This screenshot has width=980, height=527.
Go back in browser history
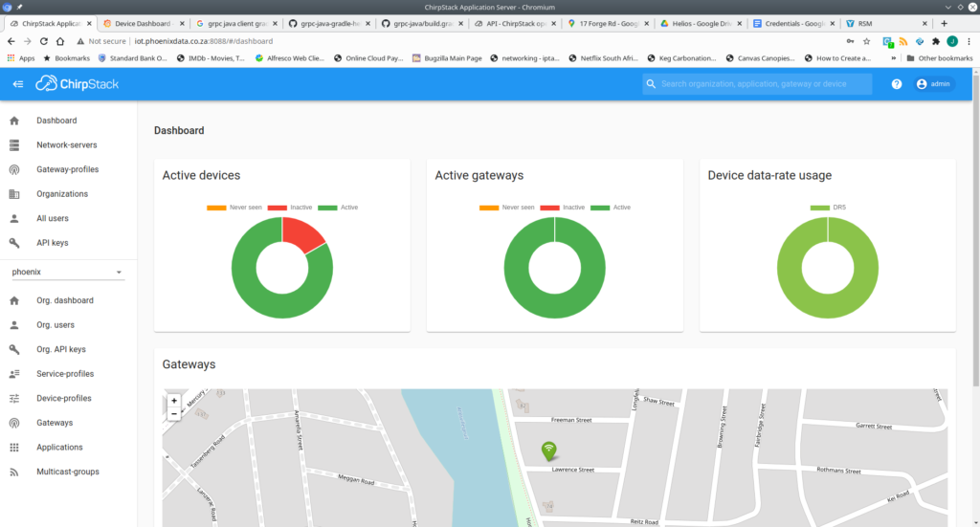point(11,41)
